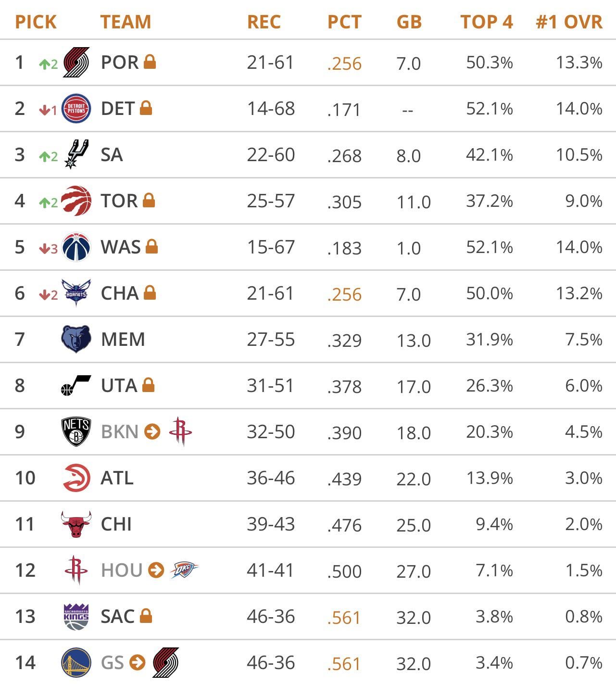Toggle the lock icon next to POR
Screen dimensions: 616x684
click(x=150, y=62)
